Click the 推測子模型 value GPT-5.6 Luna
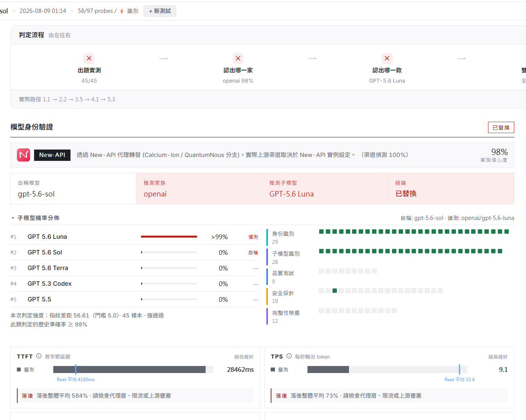Viewport: 526px width, 420px height. tap(291, 194)
